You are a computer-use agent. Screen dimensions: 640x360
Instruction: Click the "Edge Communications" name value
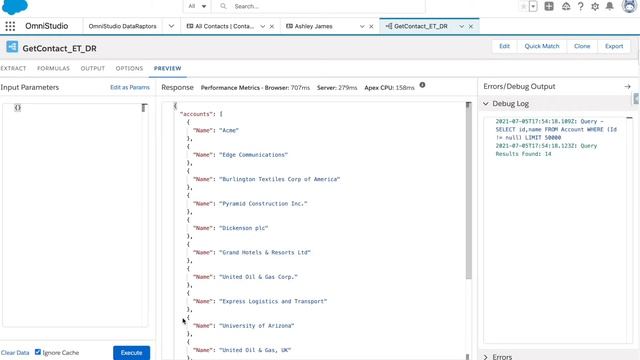253,155
